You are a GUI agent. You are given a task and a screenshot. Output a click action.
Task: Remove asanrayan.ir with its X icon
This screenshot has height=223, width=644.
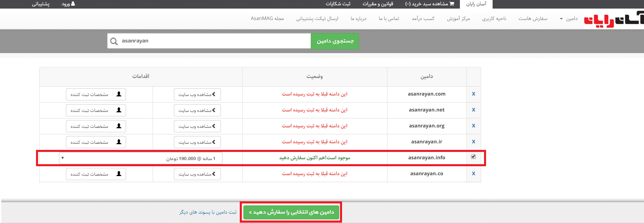pyautogui.click(x=473, y=142)
